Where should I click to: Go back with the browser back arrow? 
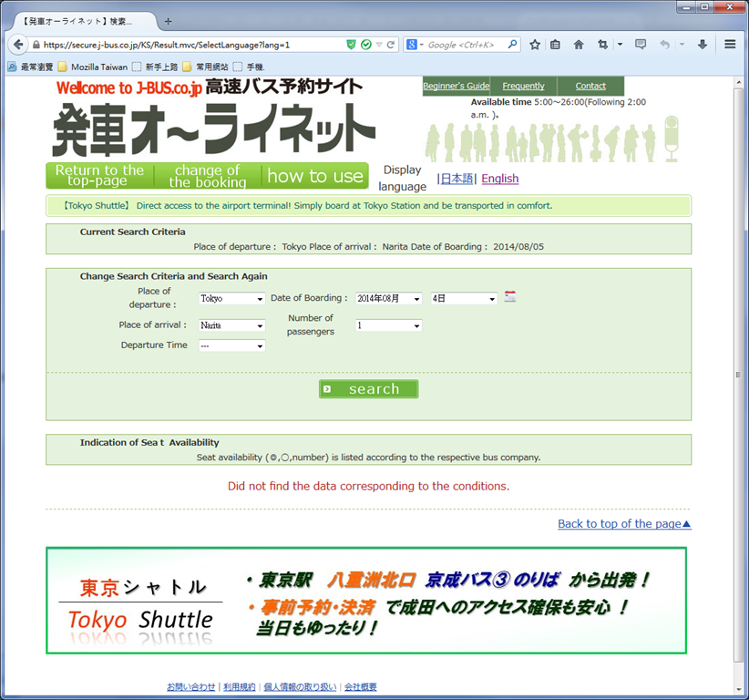tap(18, 45)
